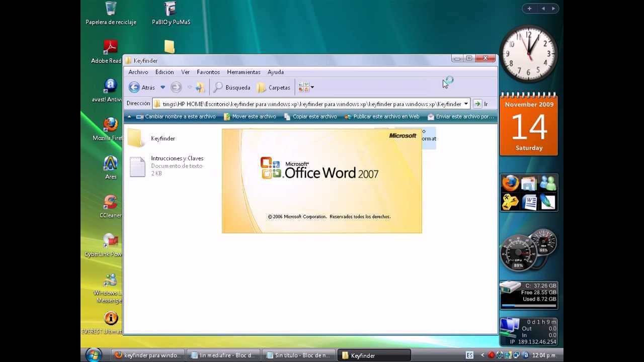Image resolution: width=644 pixels, height=362 pixels.
Task: Click the sidebar add gadget plus button
Action: pyautogui.click(x=529, y=9)
